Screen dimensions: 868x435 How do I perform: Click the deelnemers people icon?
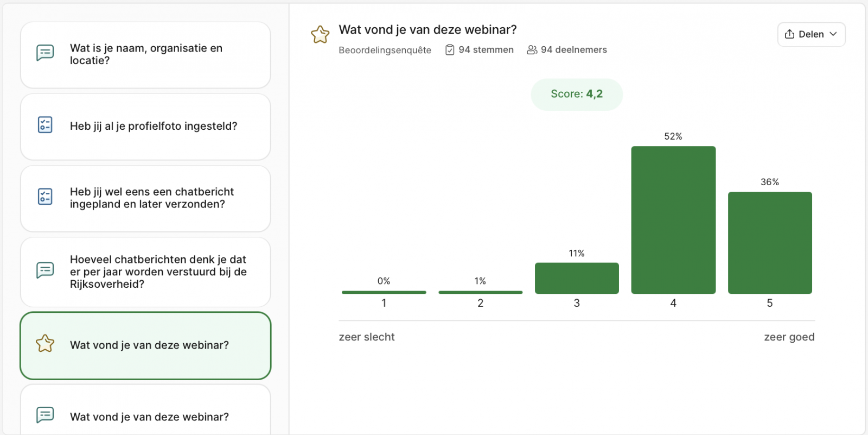tap(531, 49)
